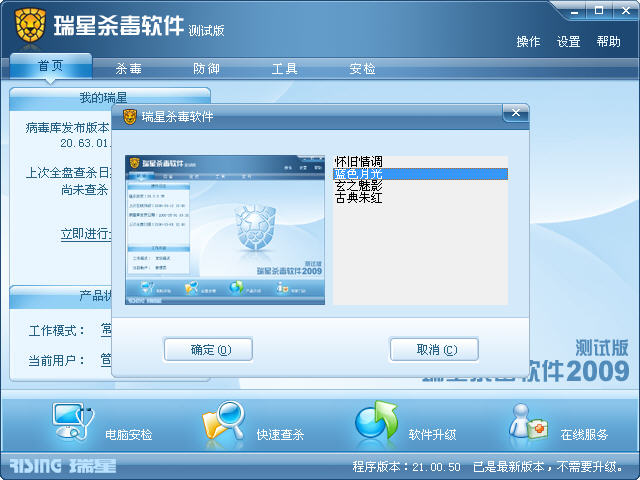This screenshot has height=480, width=640.
Task: Confirm with the 确定(O) button
Action: pyautogui.click(x=208, y=349)
